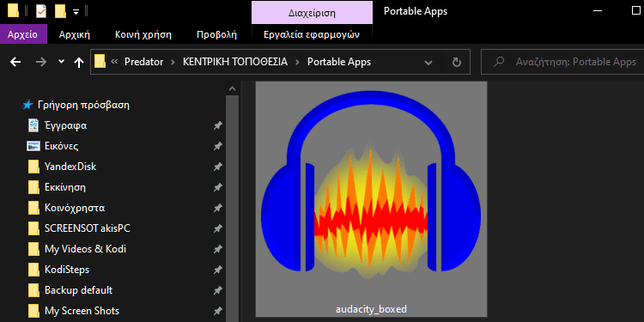Viewport: 644px width, 322px height.
Task: Click the Predator breadcrumb segment
Action: point(143,62)
